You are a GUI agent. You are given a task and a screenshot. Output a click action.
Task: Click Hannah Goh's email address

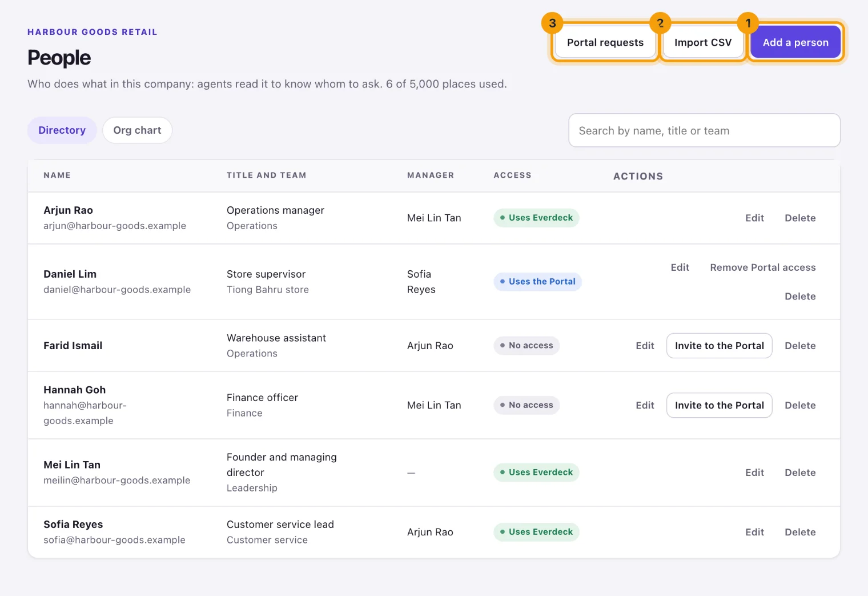(85, 413)
